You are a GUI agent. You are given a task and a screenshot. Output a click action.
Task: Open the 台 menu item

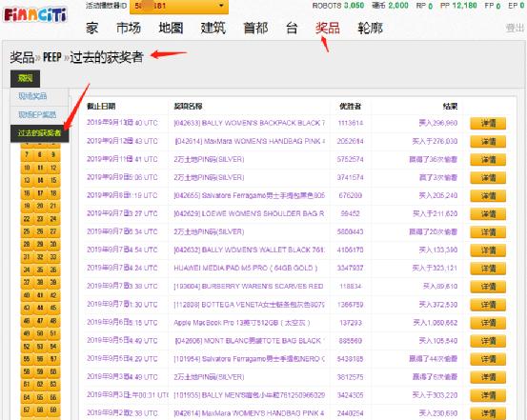(292, 29)
